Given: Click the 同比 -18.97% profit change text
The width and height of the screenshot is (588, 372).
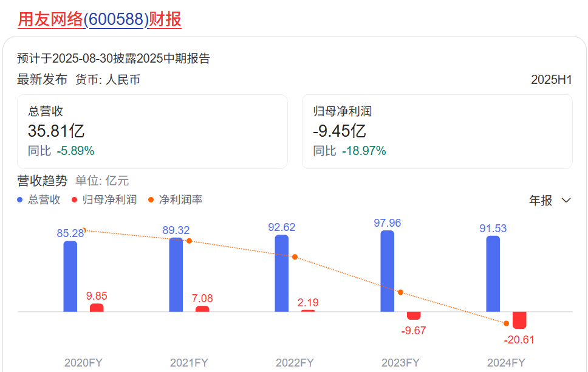Looking at the screenshot, I should click(x=349, y=151).
